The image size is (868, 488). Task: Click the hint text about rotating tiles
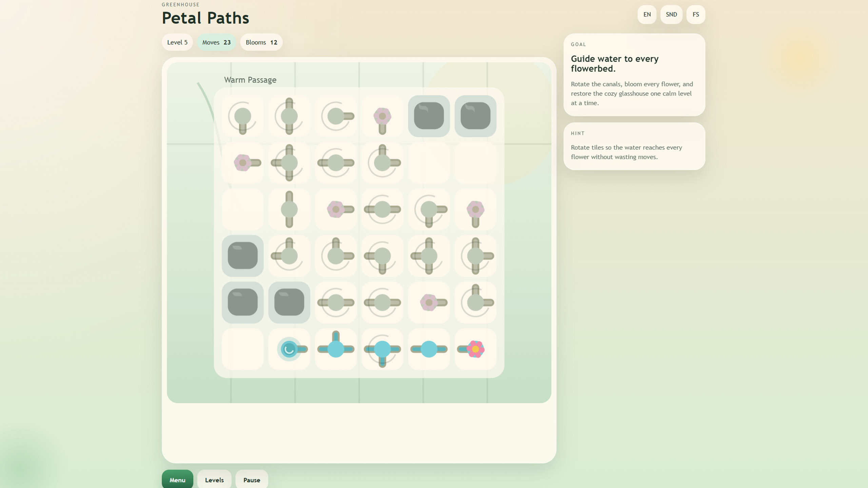(x=626, y=152)
